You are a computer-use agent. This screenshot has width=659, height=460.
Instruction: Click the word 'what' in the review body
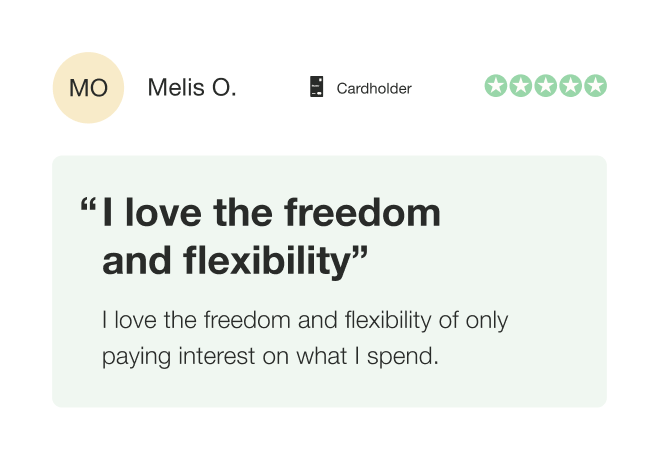322,356
